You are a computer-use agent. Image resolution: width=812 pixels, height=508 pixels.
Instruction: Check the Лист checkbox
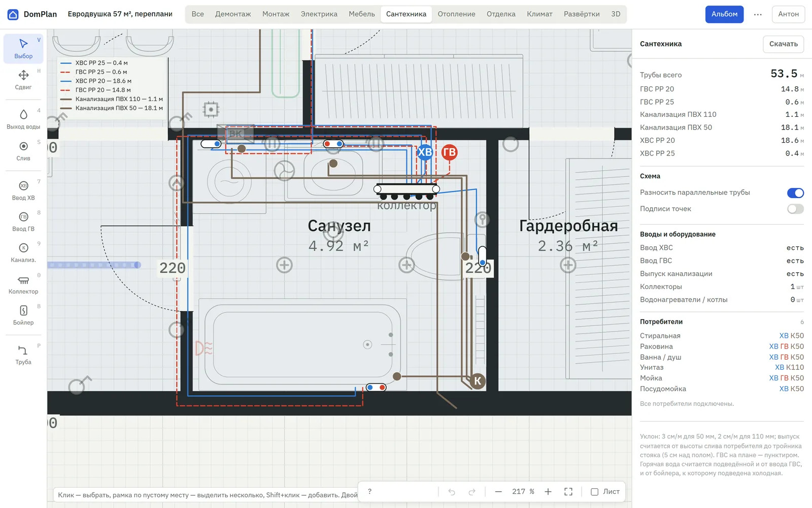coord(594,492)
